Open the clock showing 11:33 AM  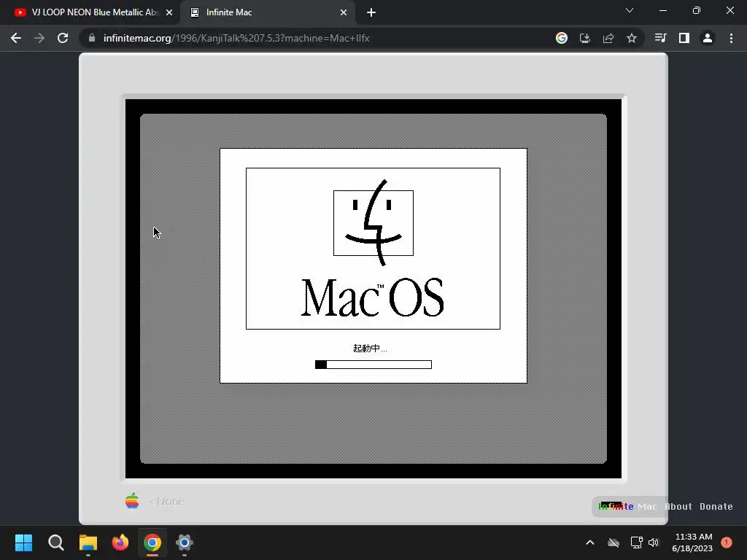click(x=693, y=542)
